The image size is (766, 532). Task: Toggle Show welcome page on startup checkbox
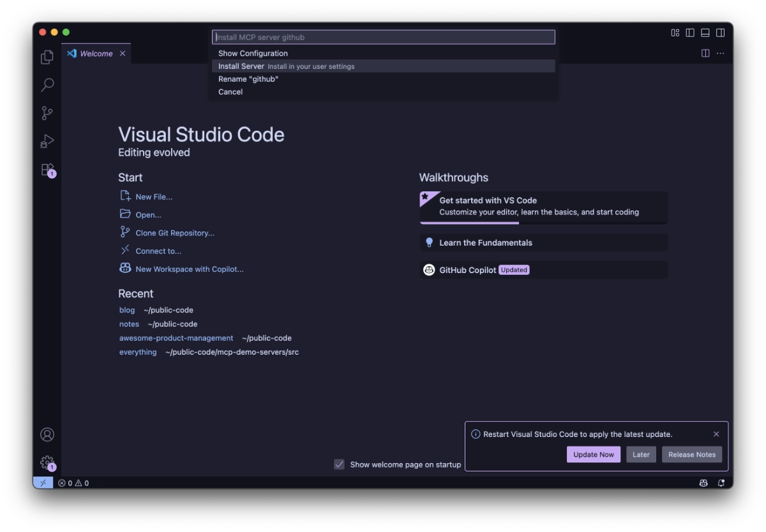point(340,464)
